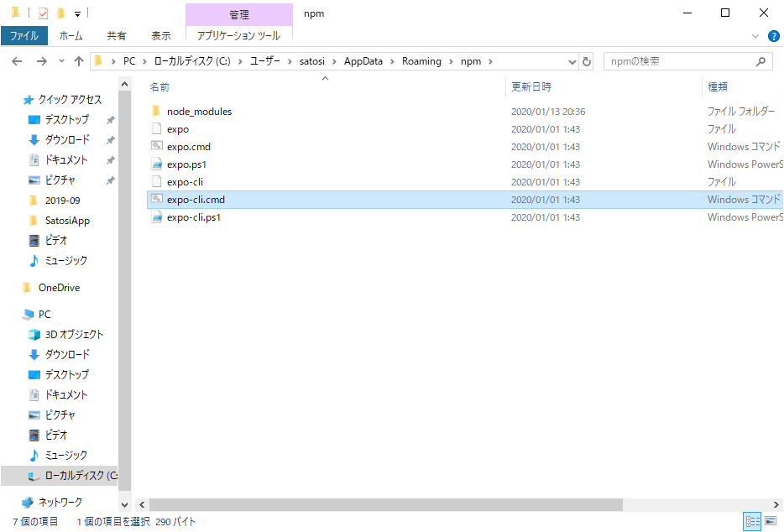Viewport: 784px width, 532px height.
Task: Open OneDrive in navigation pane
Action: [59, 288]
